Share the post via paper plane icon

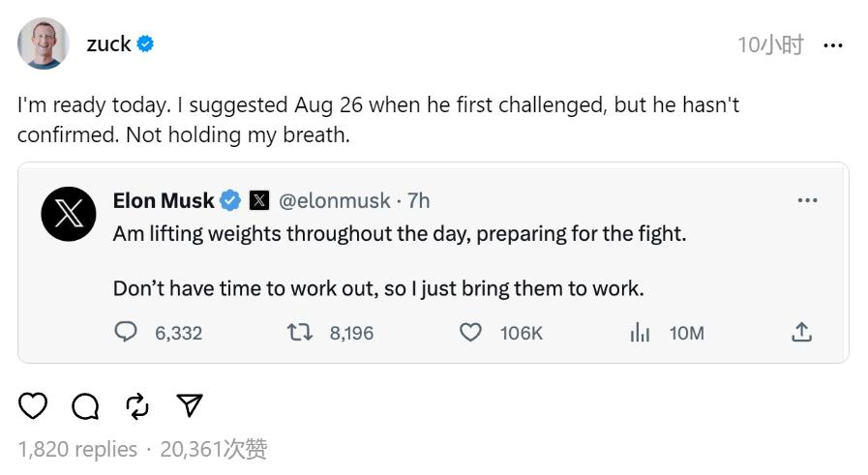[x=190, y=405]
